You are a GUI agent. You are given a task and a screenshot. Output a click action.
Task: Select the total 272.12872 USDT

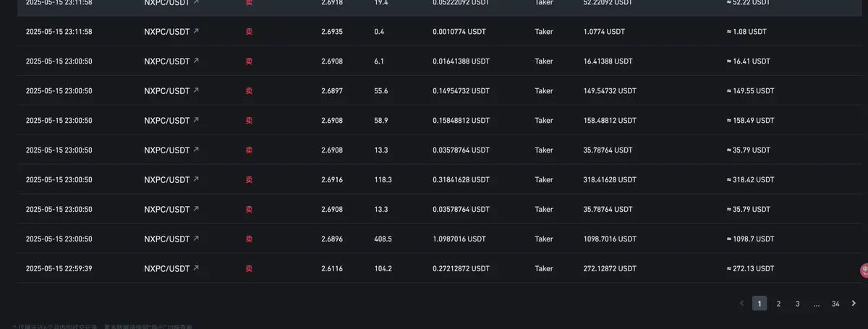(x=610, y=268)
